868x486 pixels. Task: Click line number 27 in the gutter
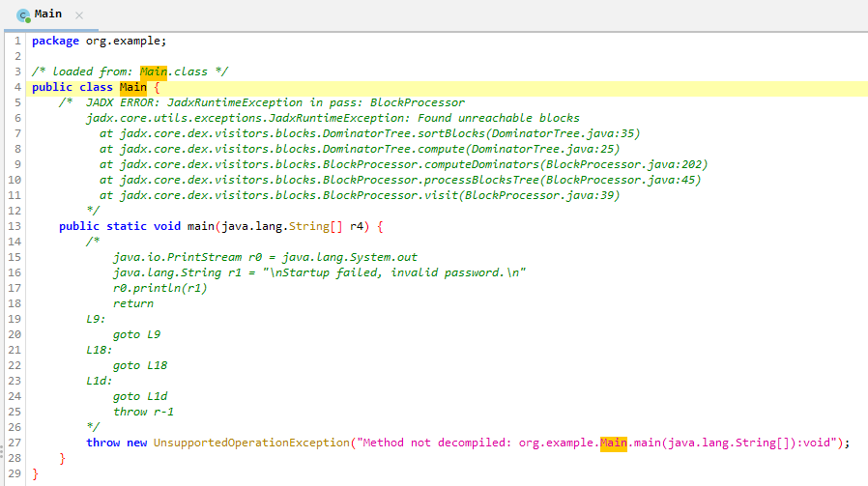14,443
